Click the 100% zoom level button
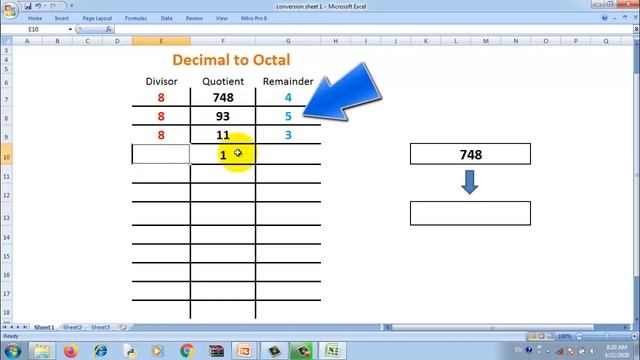The width and height of the screenshot is (640, 360). coord(565,336)
